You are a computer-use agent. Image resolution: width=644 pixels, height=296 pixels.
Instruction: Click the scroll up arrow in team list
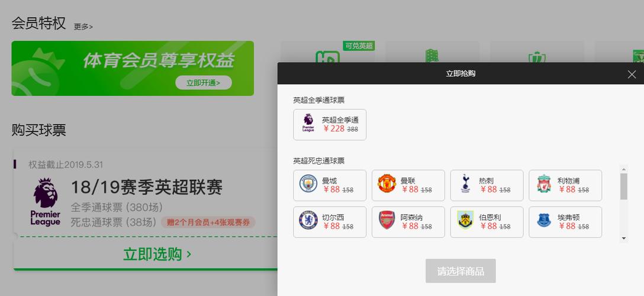(624, 169)
